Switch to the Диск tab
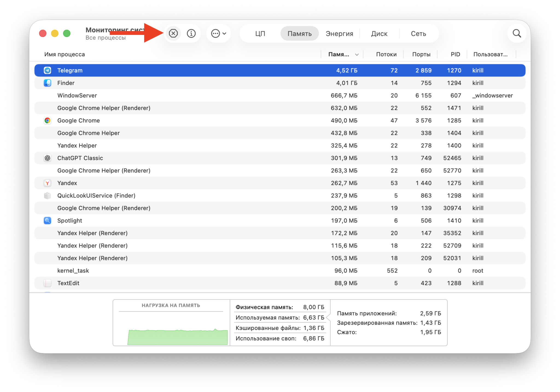The height and width of the screenshot is (392, 560). click(379, 34)
